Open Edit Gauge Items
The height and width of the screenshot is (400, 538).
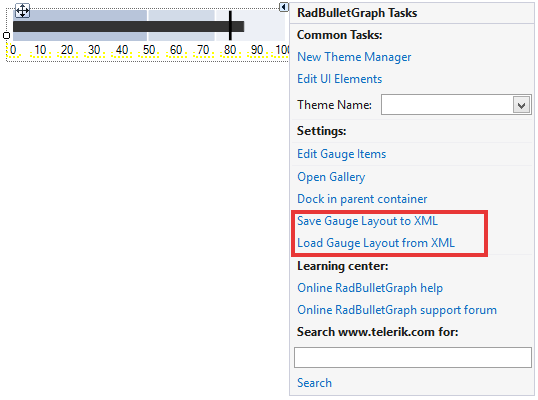coord(341,154)
